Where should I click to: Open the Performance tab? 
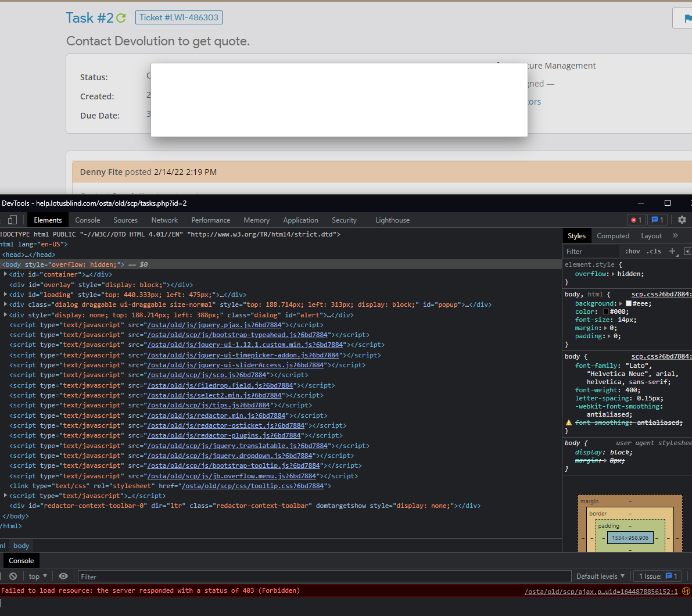[210, 220]
